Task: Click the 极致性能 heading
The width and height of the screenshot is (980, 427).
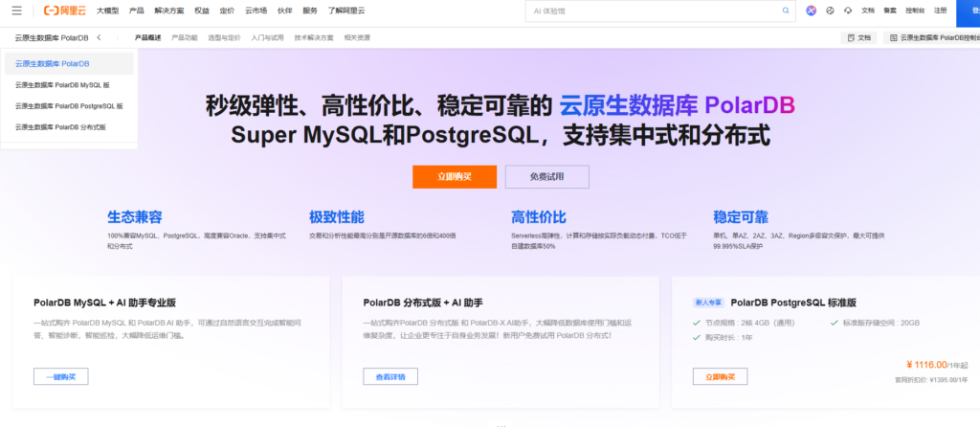Action: (x=337, y=217)
